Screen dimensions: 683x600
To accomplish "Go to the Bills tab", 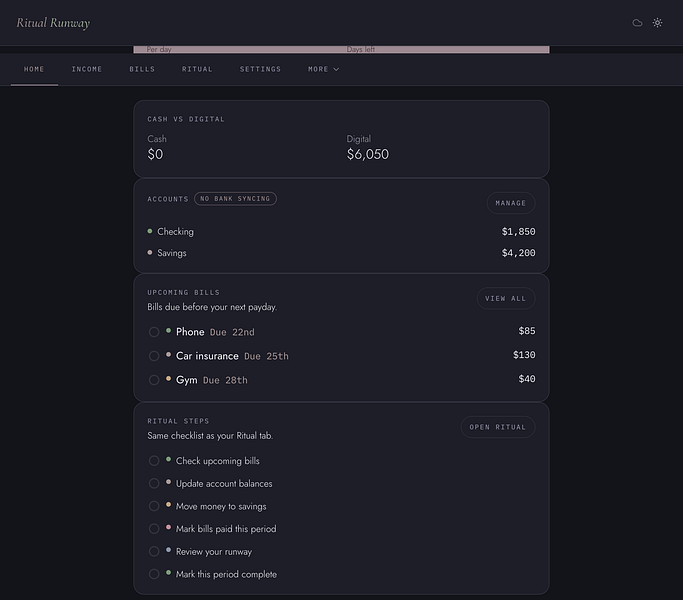I will [x=142, y=69].
